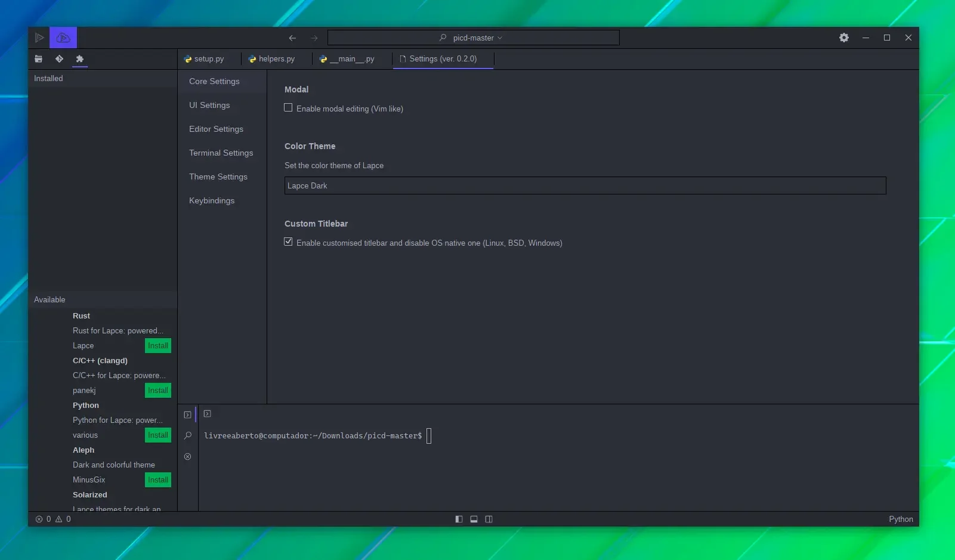The height and width of the screenshot is (560, 955).
Task: Click the Python language status indicator
Action: 901,519
